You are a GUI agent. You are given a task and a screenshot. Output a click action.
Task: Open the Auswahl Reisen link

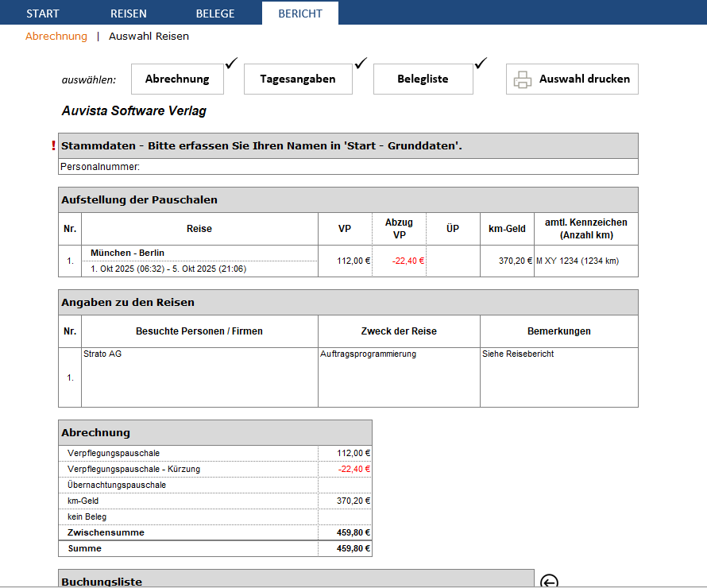click(149, 36)
